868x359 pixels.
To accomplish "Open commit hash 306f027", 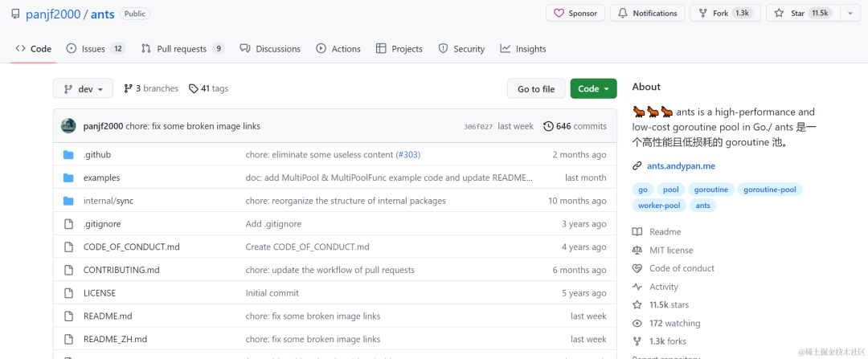I will 478,127.
